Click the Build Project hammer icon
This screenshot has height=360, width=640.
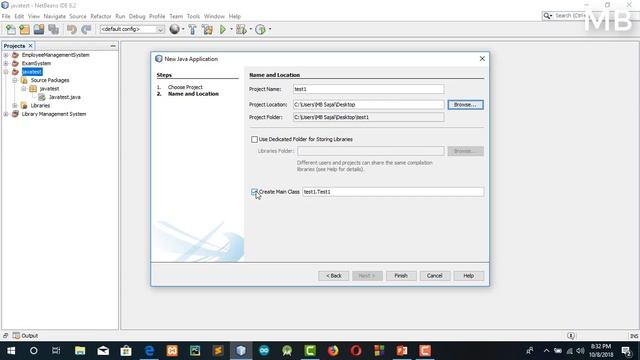tap(192, 29)
